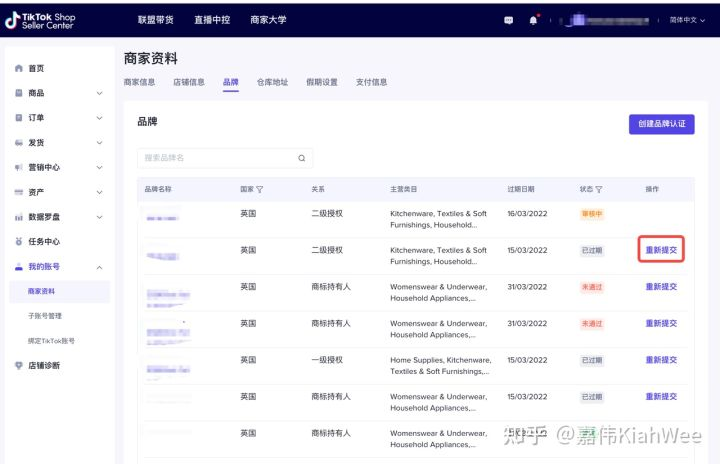Collapse the 我的账号 sidebar menu chevron
The image size is (720, 464).
click(99, 267)
